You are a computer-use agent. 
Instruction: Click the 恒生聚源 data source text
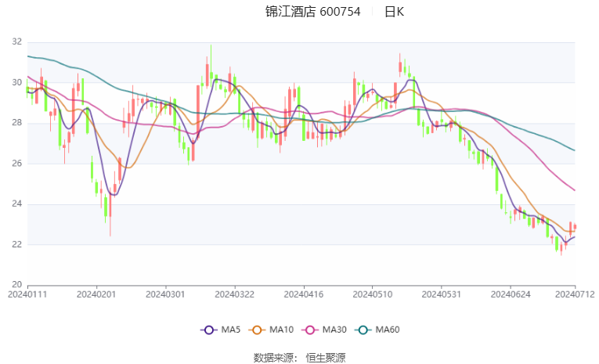tap(326, 358)
